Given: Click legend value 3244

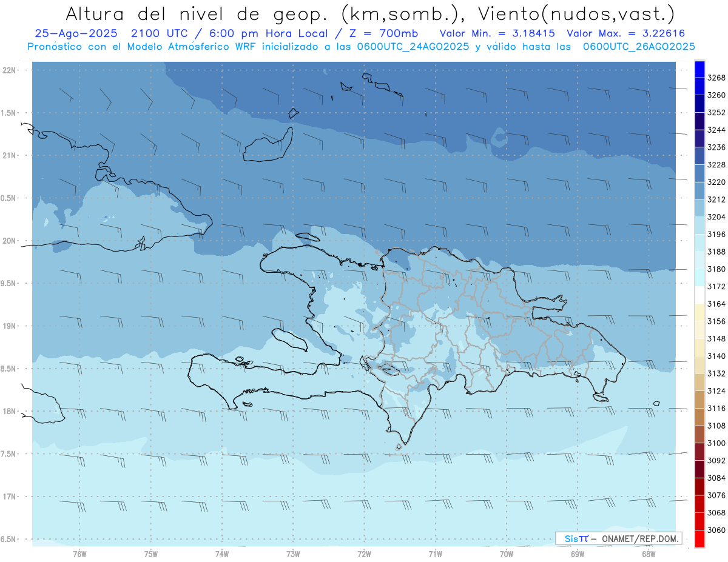Looking at the screenshot, I should pos(716,130).
